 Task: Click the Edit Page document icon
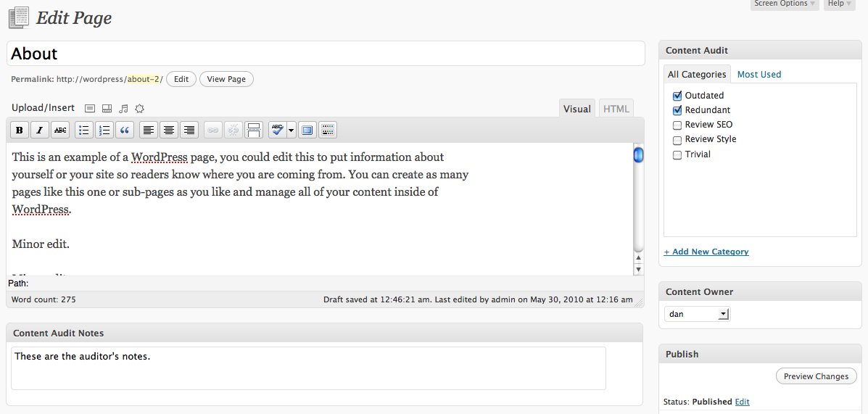pos(19,17)
